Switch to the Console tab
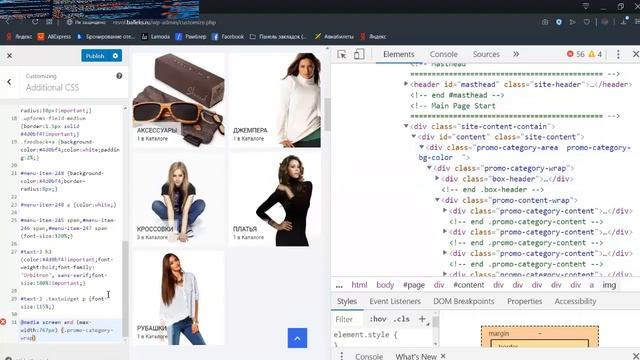This screenshot has height=360, width=640. coord(444,54)
